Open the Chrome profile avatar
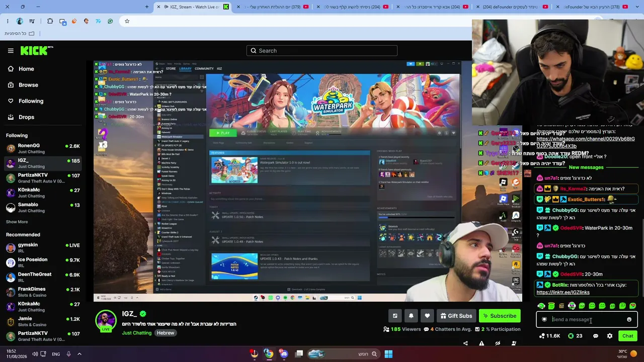The height and width of the screenshot is (362, 644). (x=20, y=21)
